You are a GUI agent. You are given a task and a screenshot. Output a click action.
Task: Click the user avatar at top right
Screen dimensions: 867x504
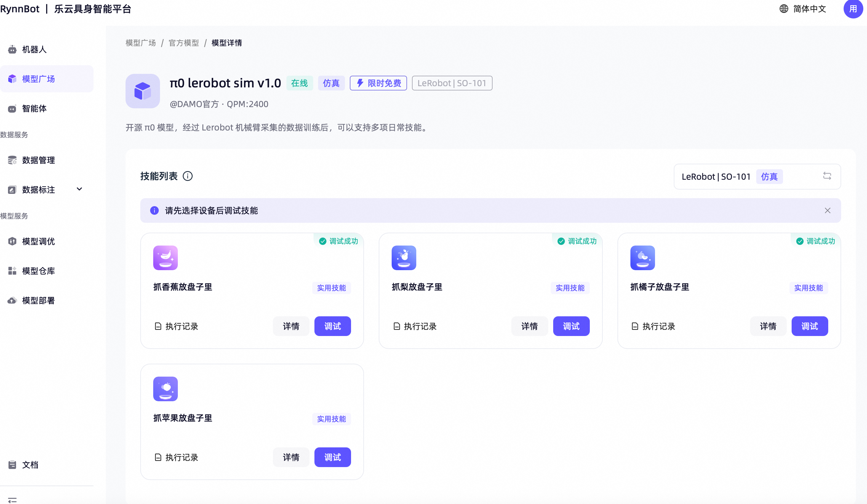pyautogui.click(x=853, y=9)
